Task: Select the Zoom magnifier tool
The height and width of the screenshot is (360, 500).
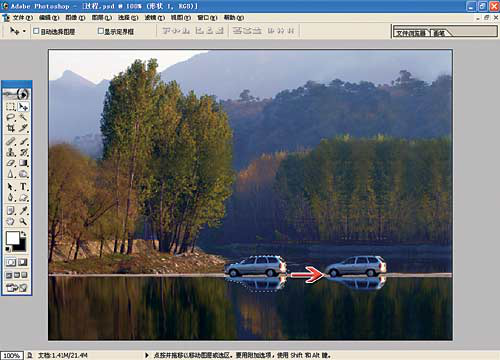Action: pyautogui.click(x=23, y=221)
